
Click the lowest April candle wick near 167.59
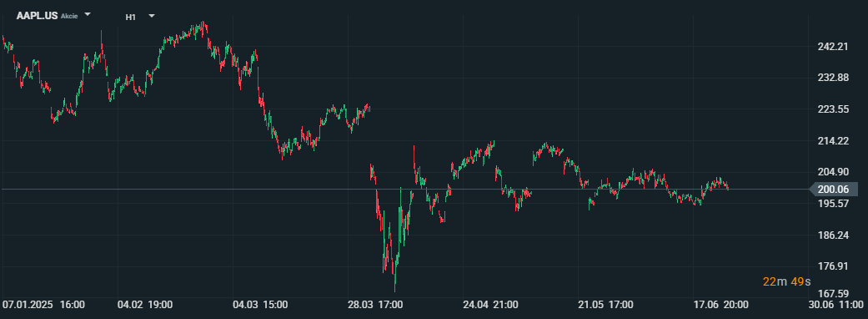[394, 286]
